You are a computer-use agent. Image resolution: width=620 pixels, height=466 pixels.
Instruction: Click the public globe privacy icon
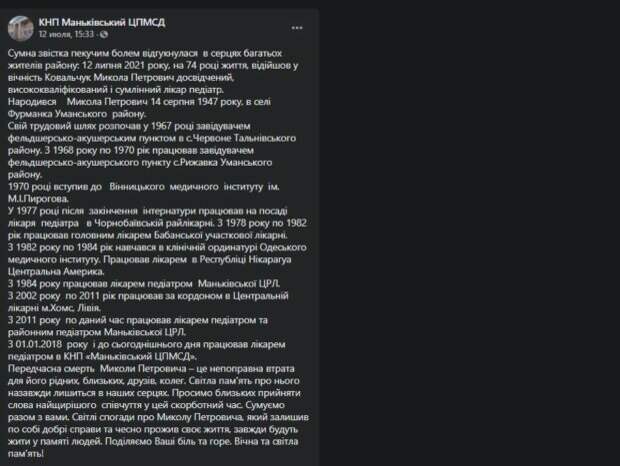click(105, 33)
